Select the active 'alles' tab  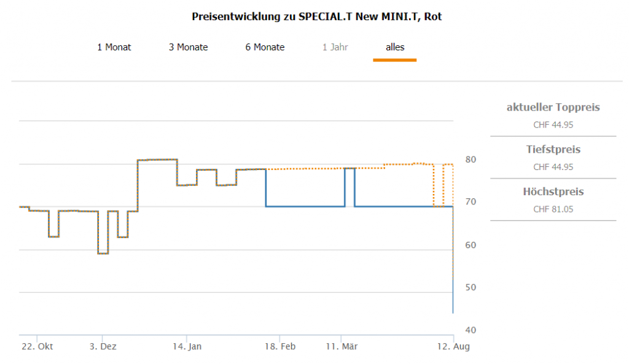pos(395,47)
